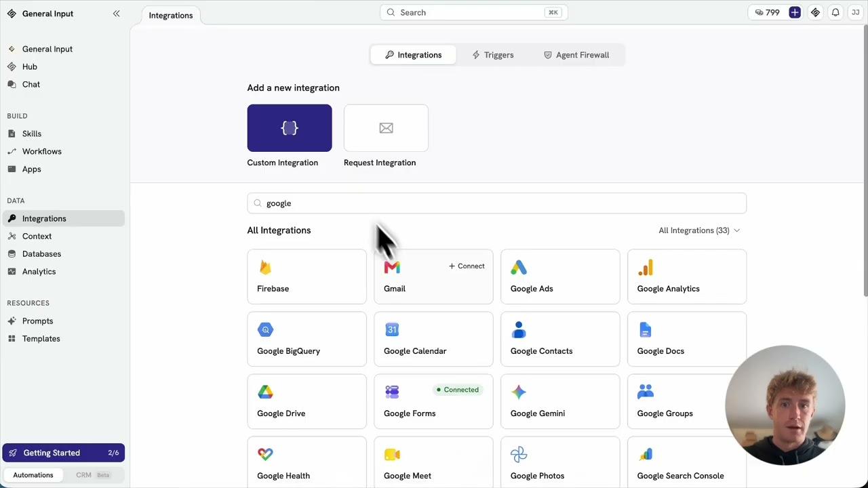Viewport: 868px width, 488px height.
Task: Click the Custom Integration tile
Action: 290,128
